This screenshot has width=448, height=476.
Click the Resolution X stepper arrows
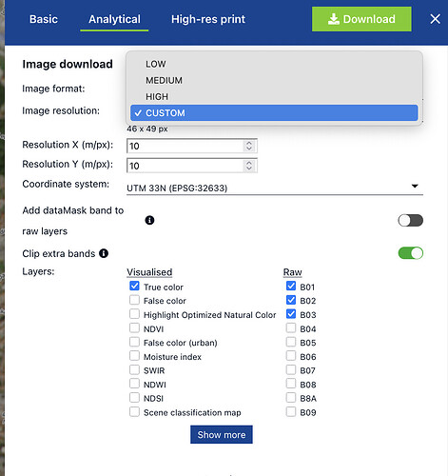click(x=249, y=146)
